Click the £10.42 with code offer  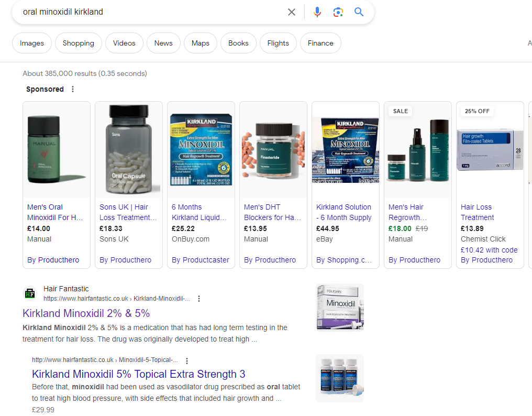point(489,250)
